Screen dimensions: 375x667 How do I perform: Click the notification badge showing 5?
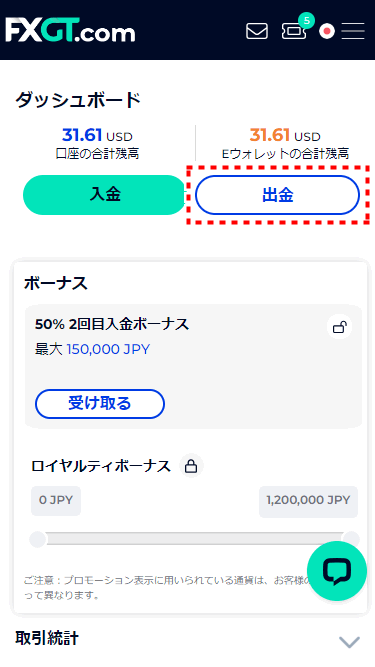click(x=306, y=20)
